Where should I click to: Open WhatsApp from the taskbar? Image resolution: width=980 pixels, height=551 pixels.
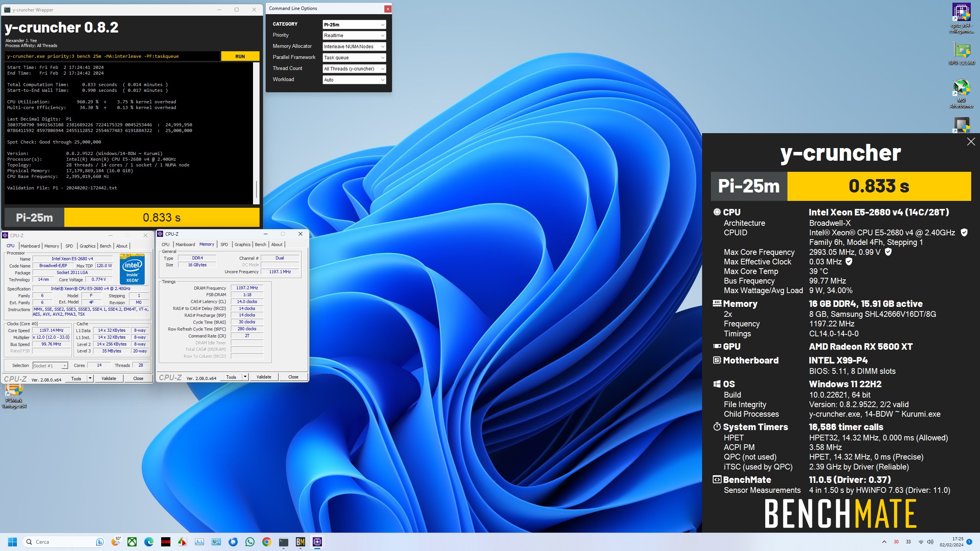pyautogui.click(x=250, y=542)
